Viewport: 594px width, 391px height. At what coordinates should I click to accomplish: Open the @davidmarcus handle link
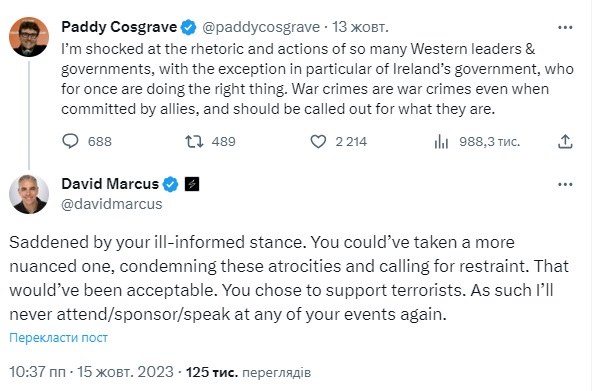click(112, 204)
